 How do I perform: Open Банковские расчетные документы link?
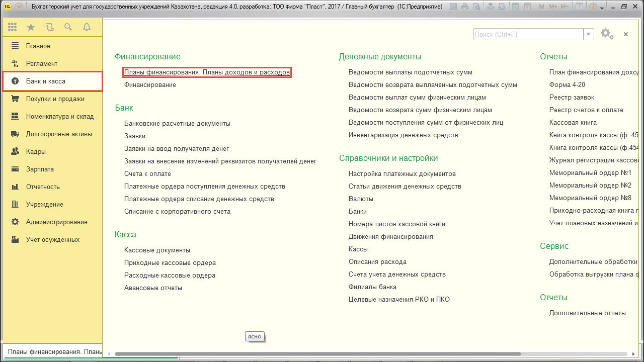click(x=177, y=124)
